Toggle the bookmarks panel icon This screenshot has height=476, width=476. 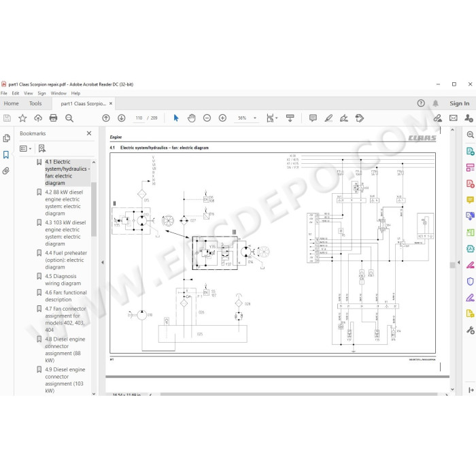tap(6, 155)
